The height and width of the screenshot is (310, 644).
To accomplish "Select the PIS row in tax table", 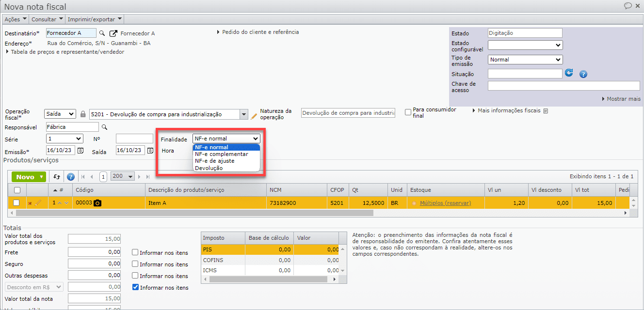I will click(x=270, y=249).
